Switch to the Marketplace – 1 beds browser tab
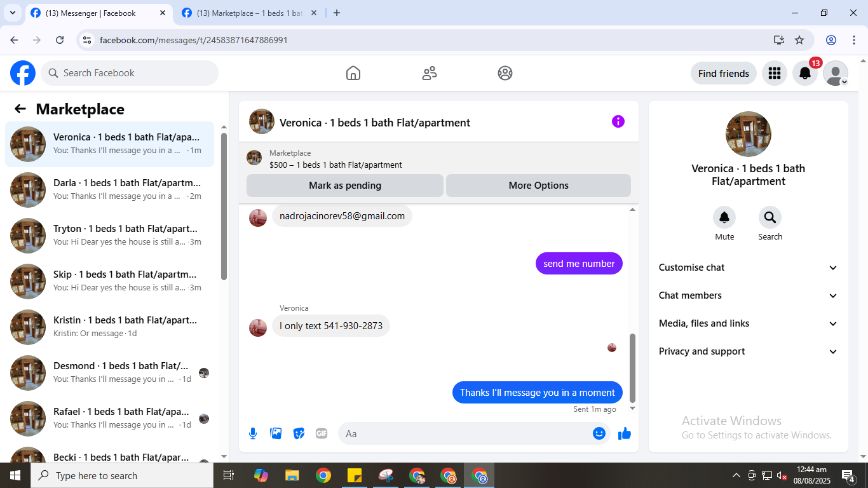Image resolution: width=868 pixels, height=488 pixels. pos(249,13)
